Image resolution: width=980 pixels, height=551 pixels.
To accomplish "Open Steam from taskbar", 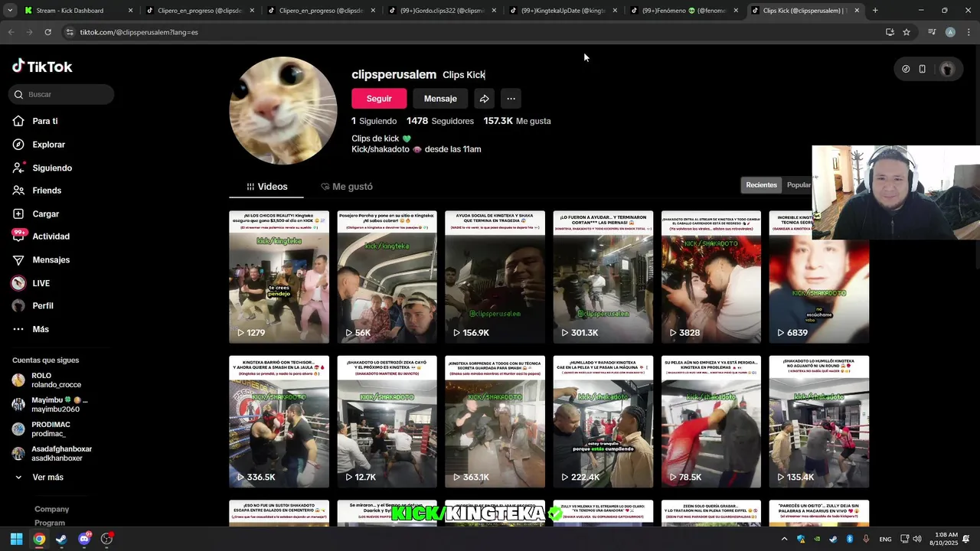I will [x=61, y=539].
